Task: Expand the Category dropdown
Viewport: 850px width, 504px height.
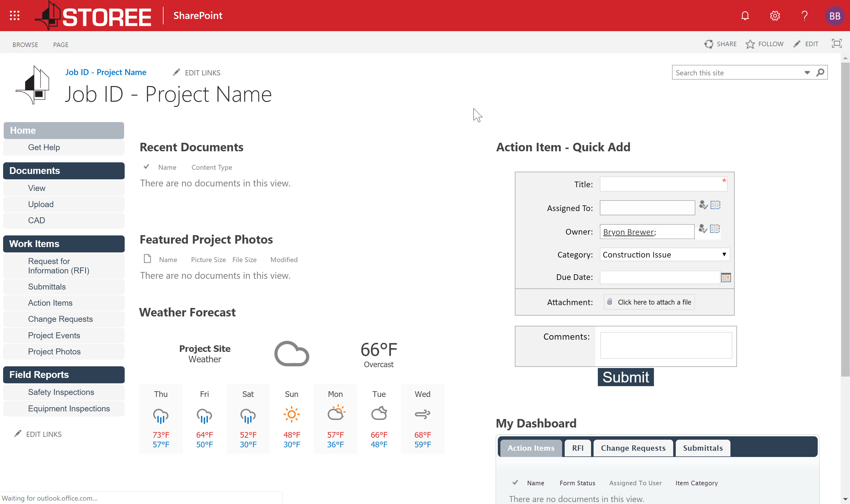Action: 724,254
